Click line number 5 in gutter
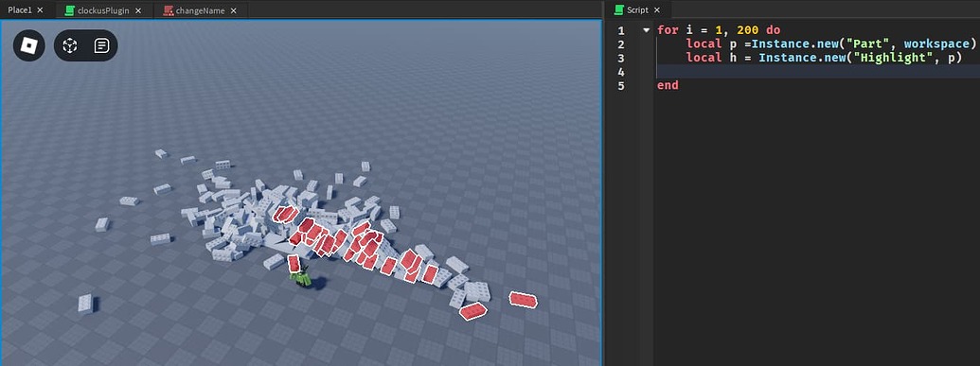Screen dimensions: 980x366 (x=620, y=85)
